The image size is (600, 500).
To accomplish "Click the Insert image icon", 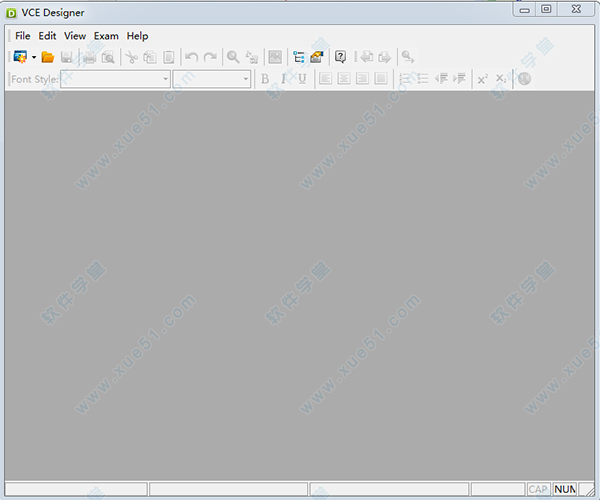I will coord(275,57).
